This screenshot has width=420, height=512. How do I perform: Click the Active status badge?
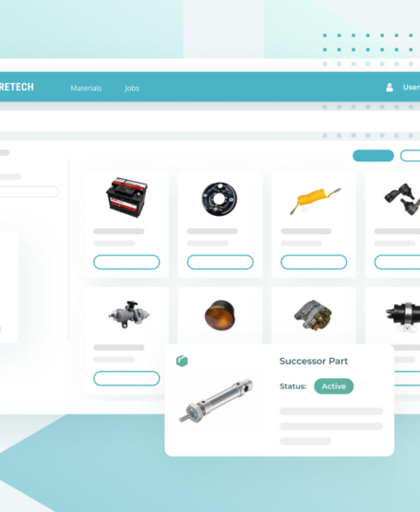pyautogui.click(x=334, y=386)
